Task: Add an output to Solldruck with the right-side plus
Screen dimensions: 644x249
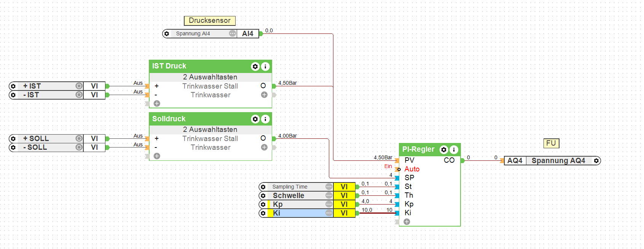Action: (264, 147)
